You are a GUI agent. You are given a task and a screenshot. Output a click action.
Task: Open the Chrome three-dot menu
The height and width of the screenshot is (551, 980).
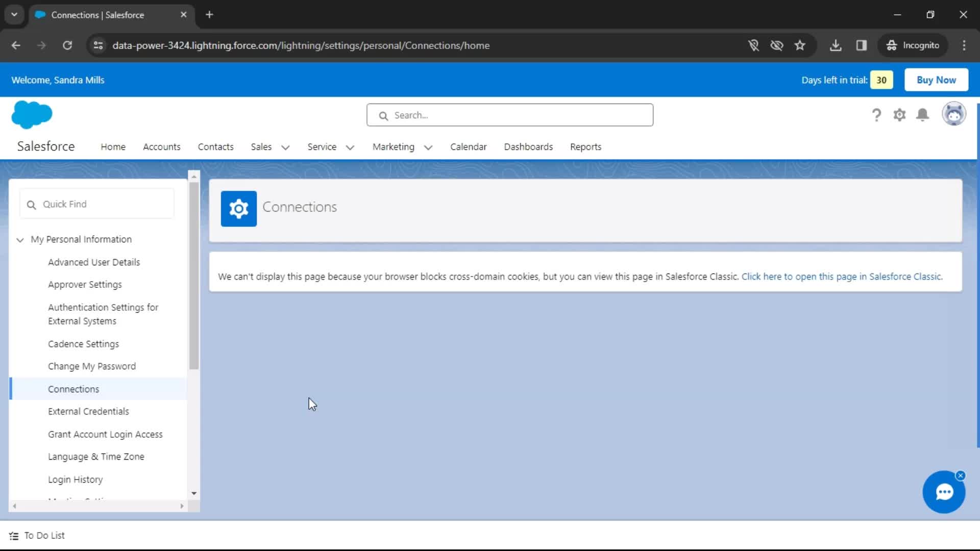(x=964, y=45)
